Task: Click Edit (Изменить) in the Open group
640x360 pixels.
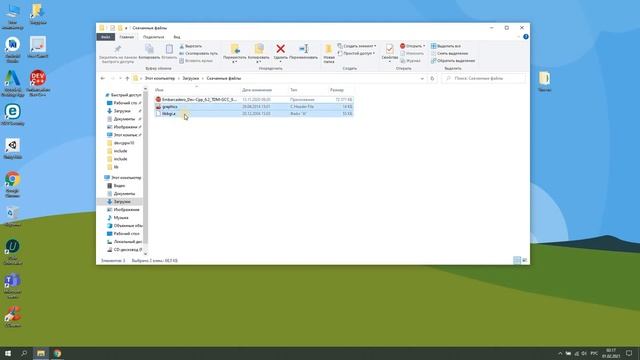Action: [412, 53]
